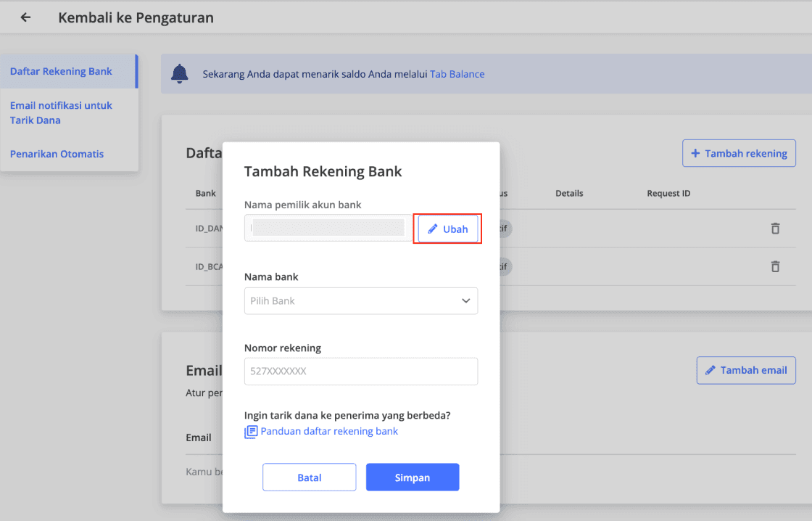
Task: Delete the ID_BCA bank account row
Action: click(775, 266)
